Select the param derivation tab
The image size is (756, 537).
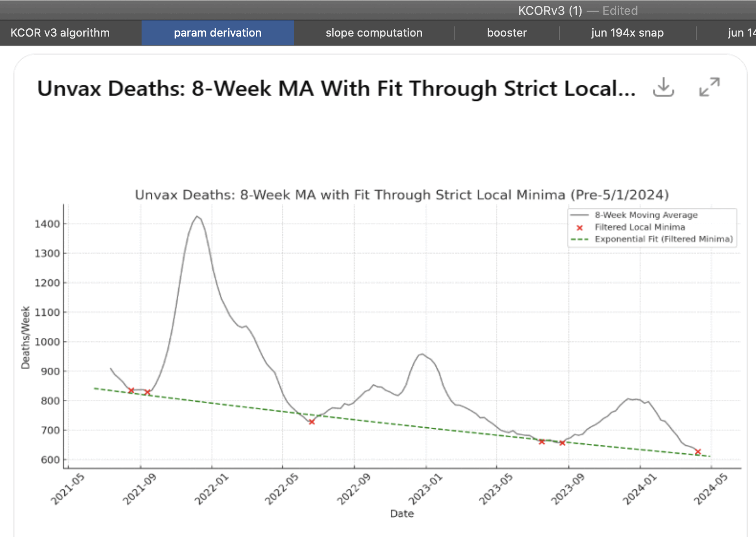click(217, 33)
